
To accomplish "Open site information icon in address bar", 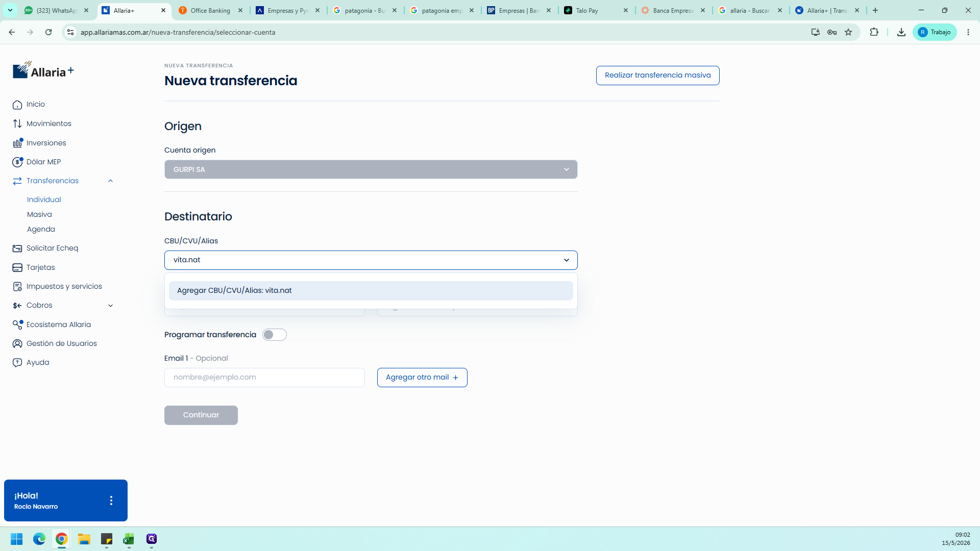I will click(70, 32).
